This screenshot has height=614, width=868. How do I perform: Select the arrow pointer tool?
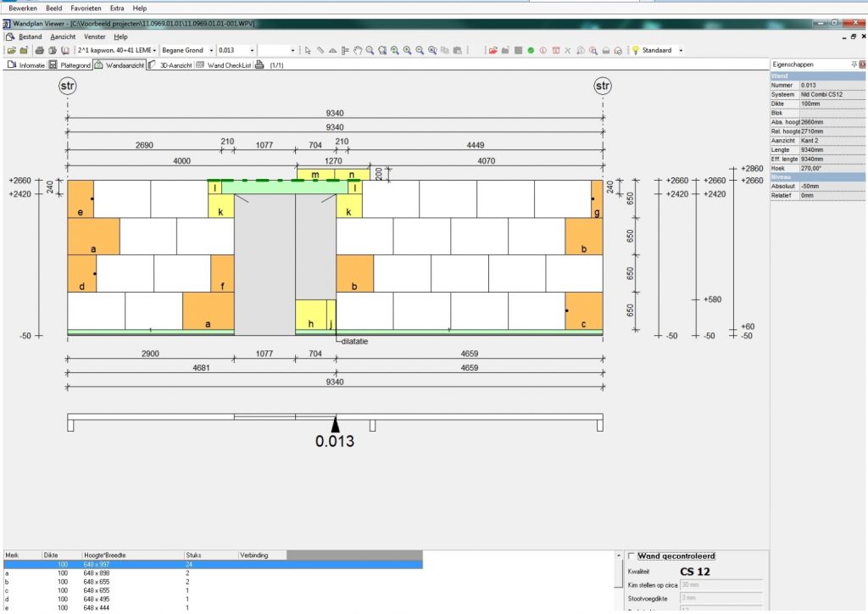308,50
